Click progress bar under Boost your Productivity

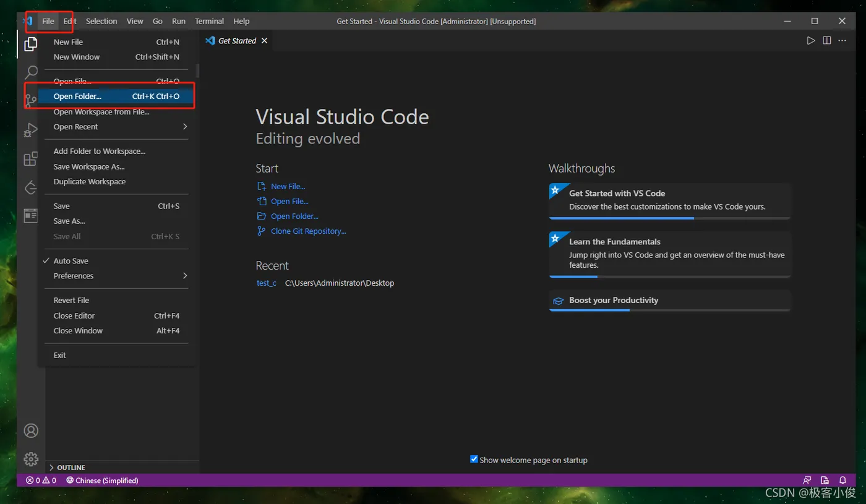(x=669, y=310)
